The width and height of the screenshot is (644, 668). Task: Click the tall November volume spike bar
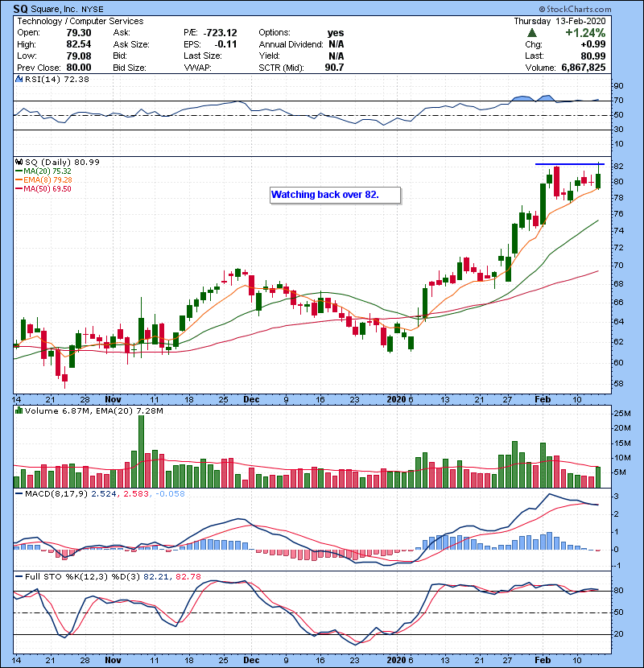click(141, 452)
